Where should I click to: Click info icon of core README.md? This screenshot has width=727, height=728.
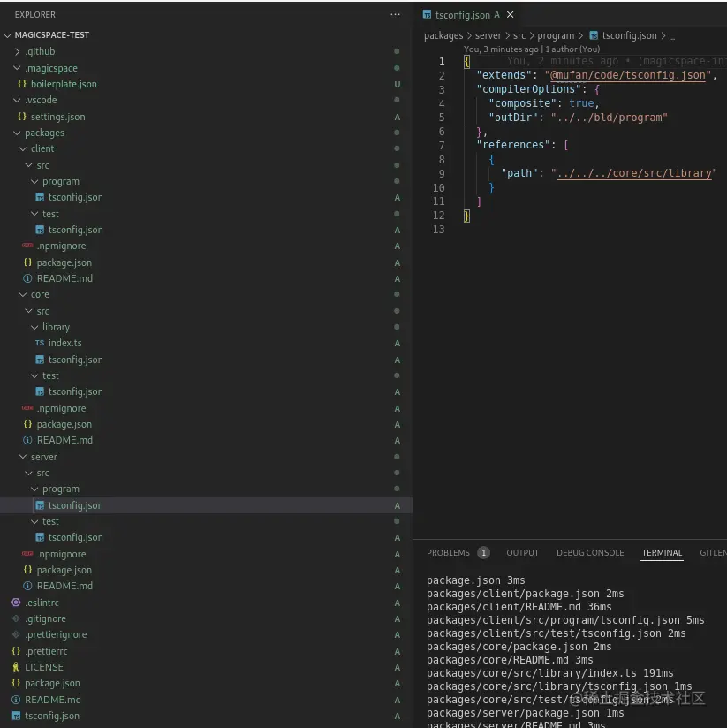28,440
